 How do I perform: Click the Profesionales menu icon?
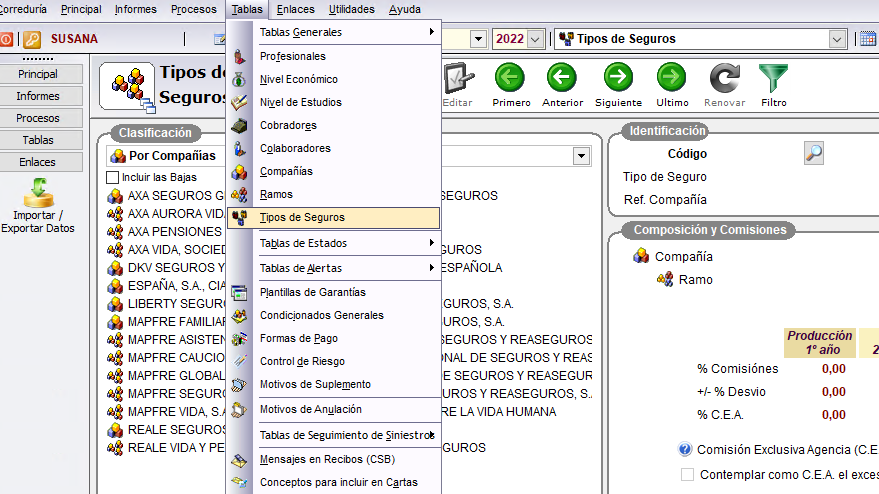point(239,56)
